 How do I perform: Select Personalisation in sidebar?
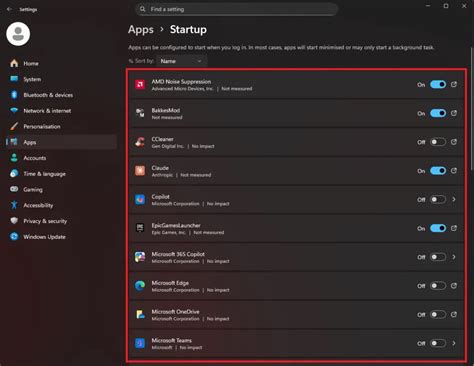pos(61,127)
